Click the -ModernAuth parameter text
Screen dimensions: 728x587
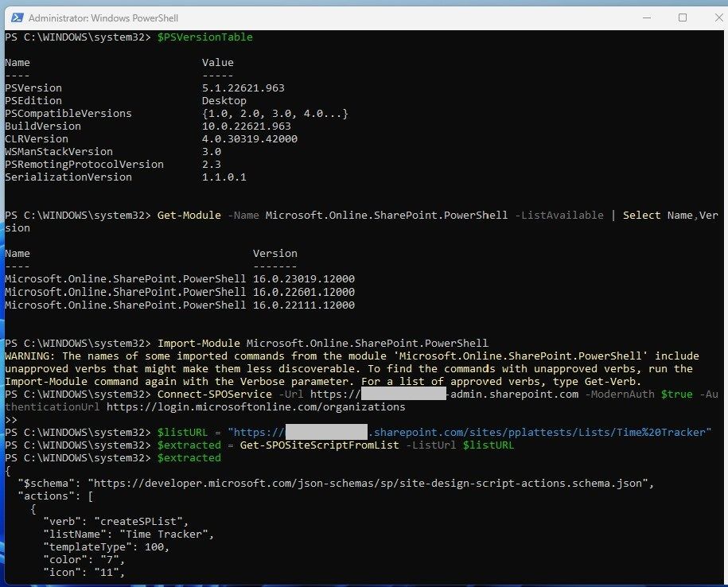pos(620,394)
